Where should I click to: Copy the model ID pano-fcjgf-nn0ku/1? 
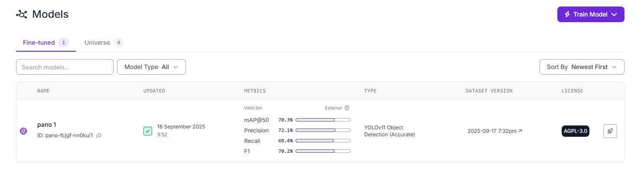tap(99, 135)
